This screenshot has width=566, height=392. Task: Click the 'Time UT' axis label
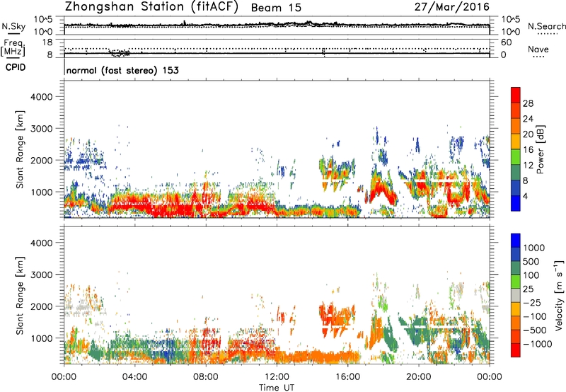(277, 388)
